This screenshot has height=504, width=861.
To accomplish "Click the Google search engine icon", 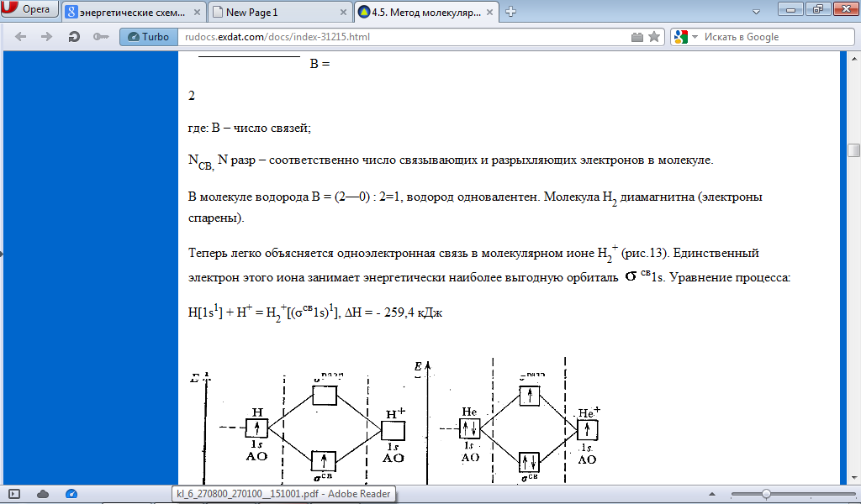I will (681, 37).
